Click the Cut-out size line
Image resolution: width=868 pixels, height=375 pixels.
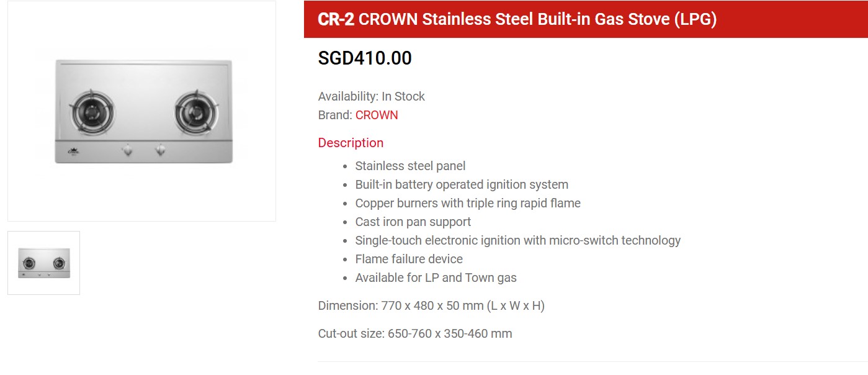[x=415, y=333]
